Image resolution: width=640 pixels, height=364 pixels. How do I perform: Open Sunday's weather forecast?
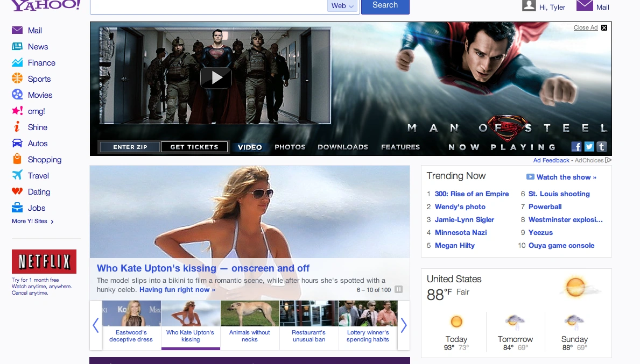coord(574,333)
